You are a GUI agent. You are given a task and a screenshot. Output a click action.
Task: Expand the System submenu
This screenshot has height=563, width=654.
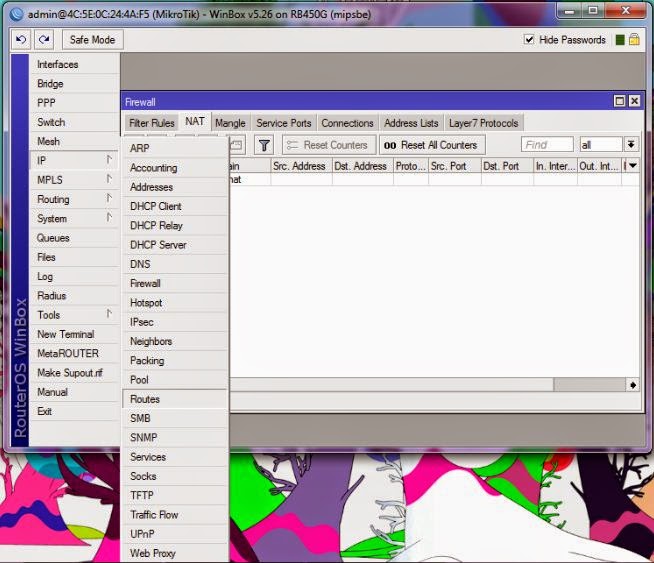pyautogui.click(x=75, y=218)
